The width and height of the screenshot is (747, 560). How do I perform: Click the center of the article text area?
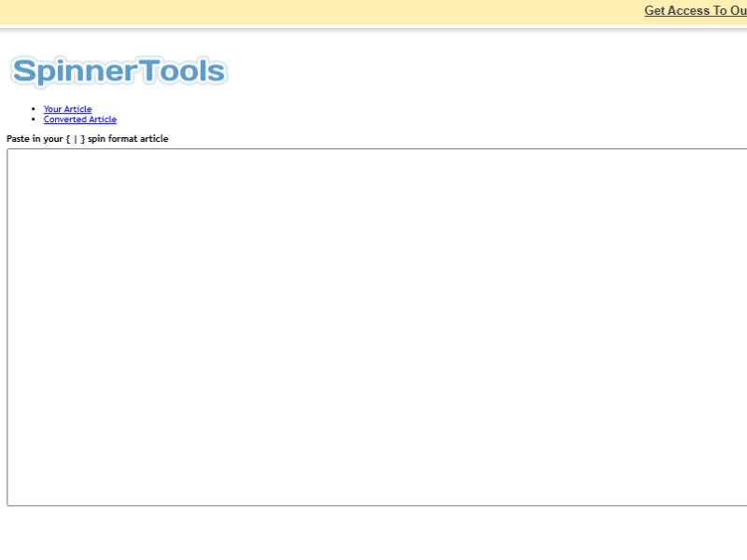click(x=377, y=327)
